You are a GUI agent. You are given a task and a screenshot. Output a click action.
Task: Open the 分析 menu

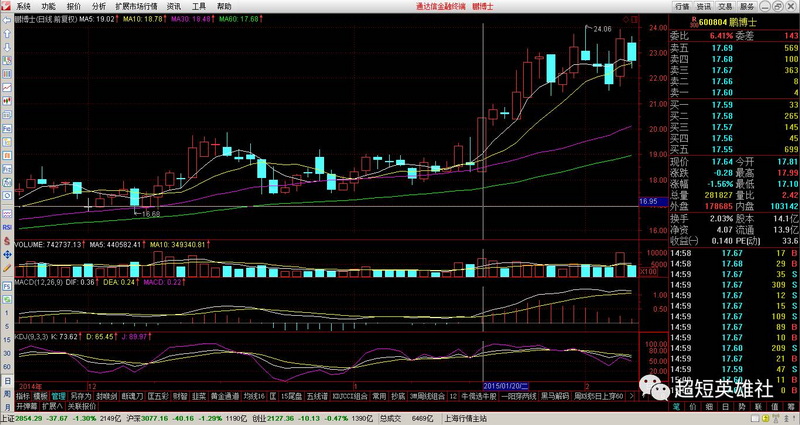tap(99, 6)
